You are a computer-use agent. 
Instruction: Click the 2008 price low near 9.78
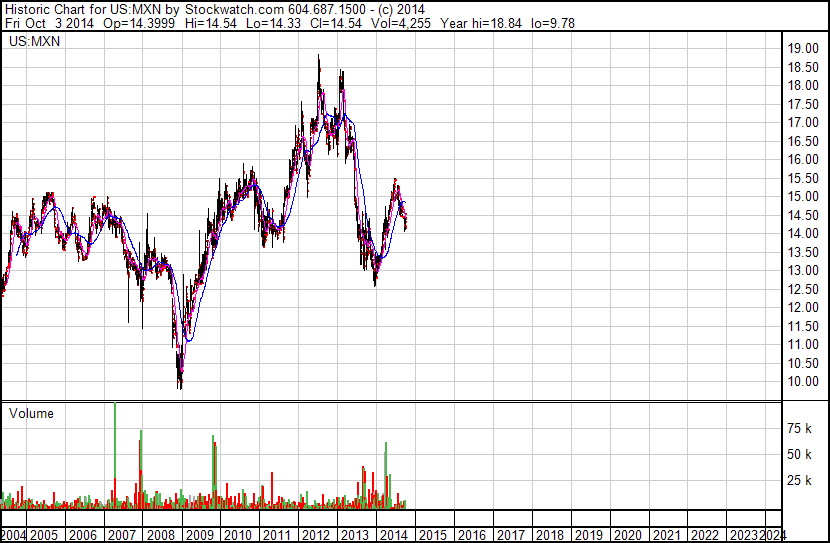point(181,386)
